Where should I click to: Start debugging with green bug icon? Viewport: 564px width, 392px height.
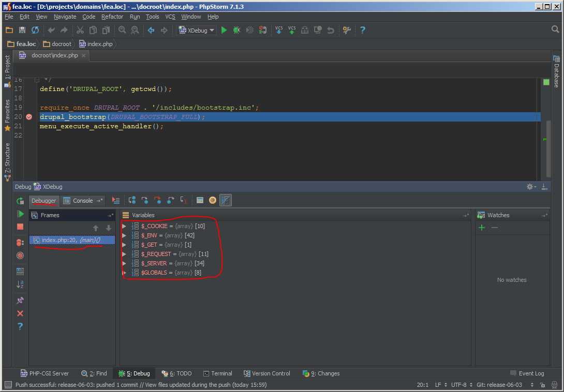[236, 30]
